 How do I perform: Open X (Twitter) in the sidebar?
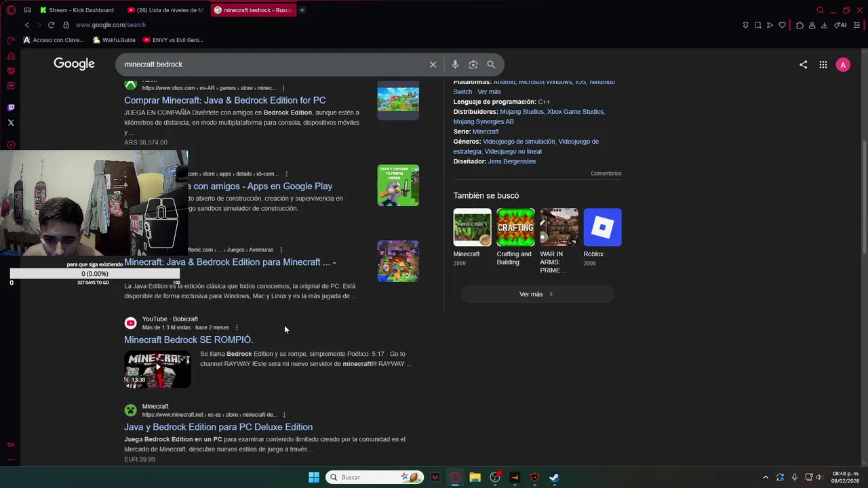click(11, 123)
